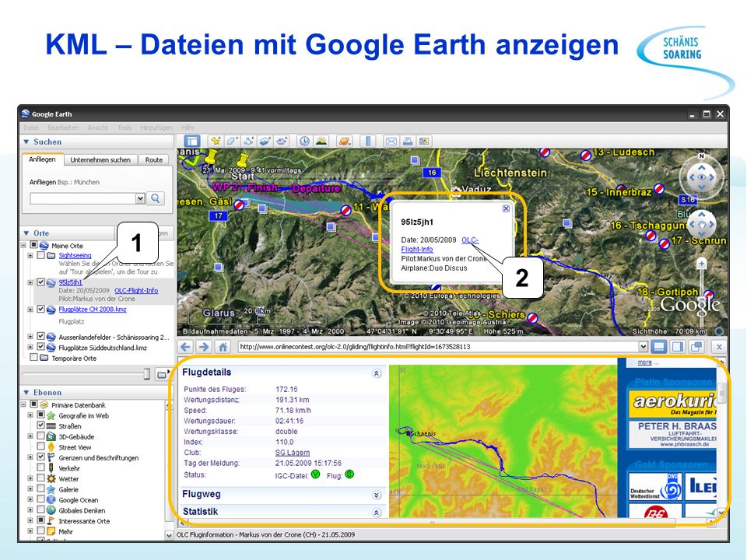Open the planet switcher toolbar icon
The height and width of the screenshot is (560, 747).
click(x=343, y=141)
